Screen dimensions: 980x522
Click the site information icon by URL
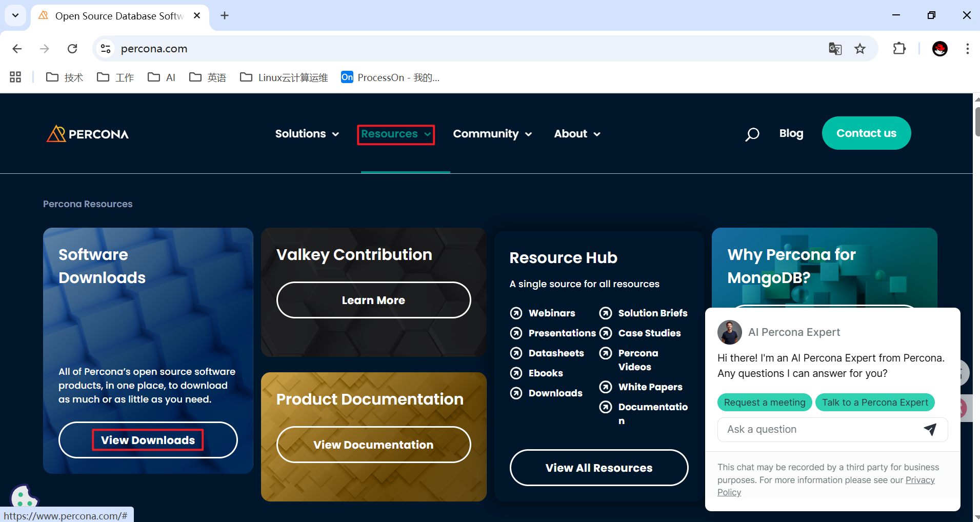click(x=106, y=49)
